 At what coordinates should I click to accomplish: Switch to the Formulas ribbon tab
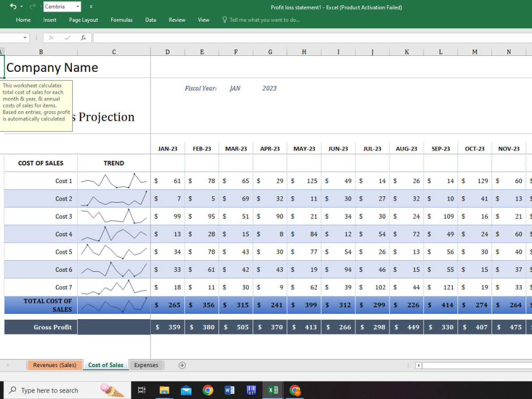click(x=121, y=20)
